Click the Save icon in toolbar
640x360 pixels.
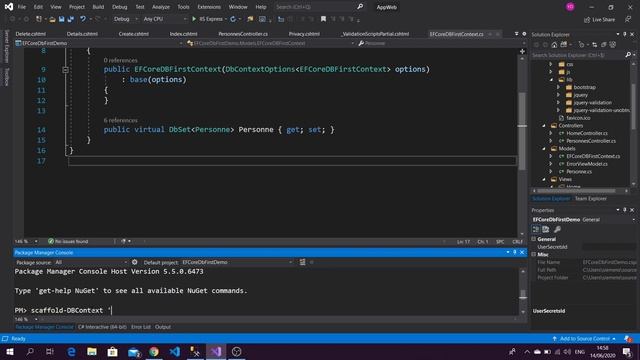(x=62, y=19)
